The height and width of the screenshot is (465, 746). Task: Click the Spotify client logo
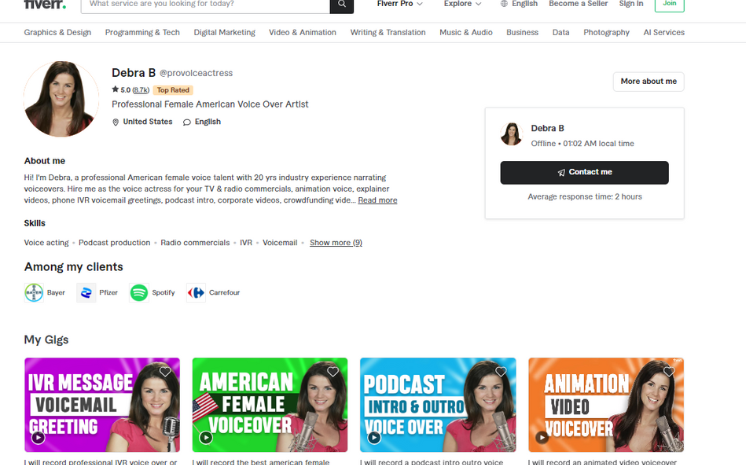coord(139,293)
